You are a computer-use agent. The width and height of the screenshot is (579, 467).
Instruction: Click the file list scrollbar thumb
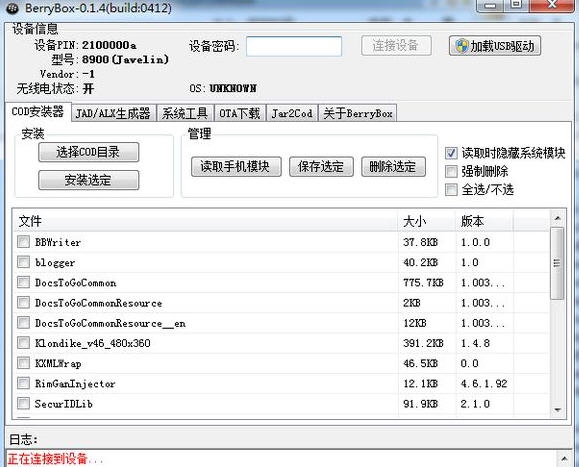coord(557,263)
